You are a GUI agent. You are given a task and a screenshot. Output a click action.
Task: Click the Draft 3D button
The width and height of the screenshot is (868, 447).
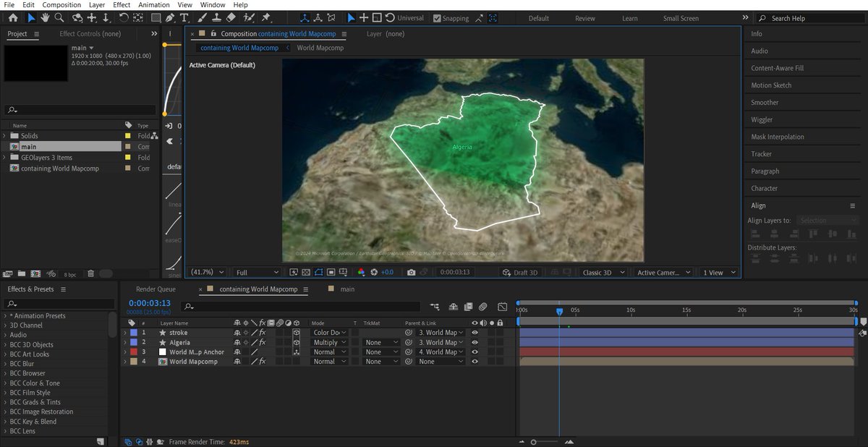[x=520, y=273]
